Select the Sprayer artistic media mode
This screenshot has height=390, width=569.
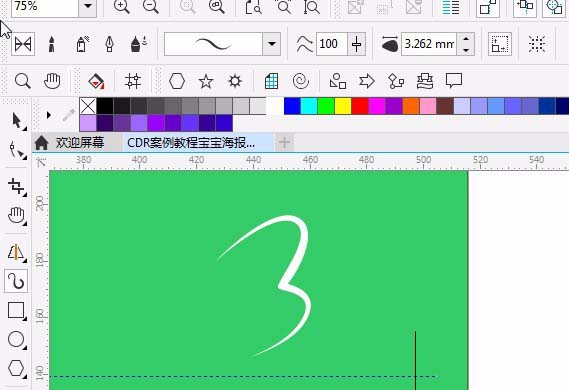click(x=82, y=44)
